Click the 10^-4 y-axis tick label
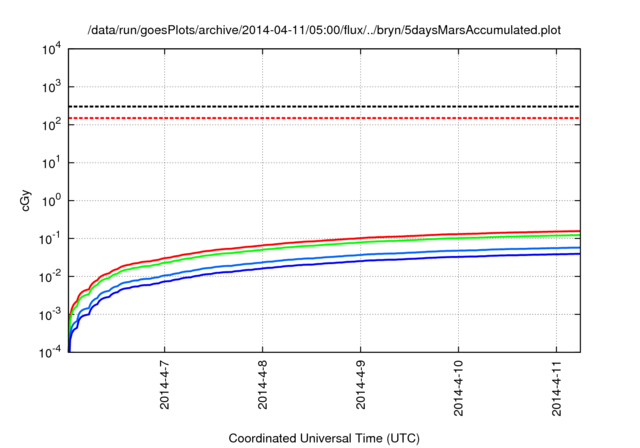This screenshot has width=640, height=448. pos(50,353)
